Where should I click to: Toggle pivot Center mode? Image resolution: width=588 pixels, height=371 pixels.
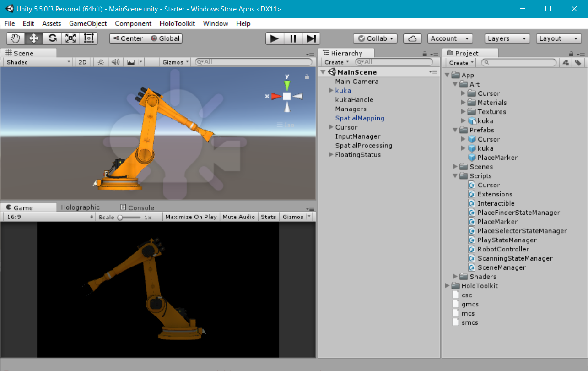(x=128, y=38)
